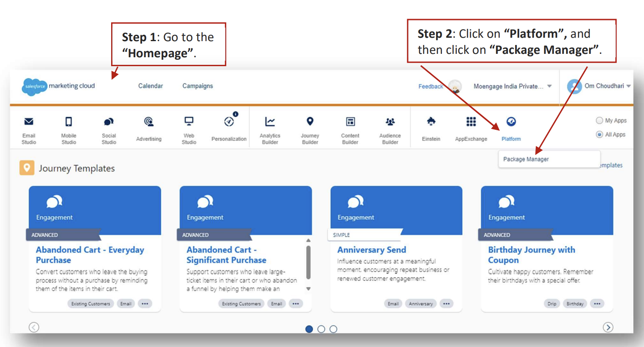Select the My Apps radio button
This screenshot has width=644, height=347.
(599, 120)
